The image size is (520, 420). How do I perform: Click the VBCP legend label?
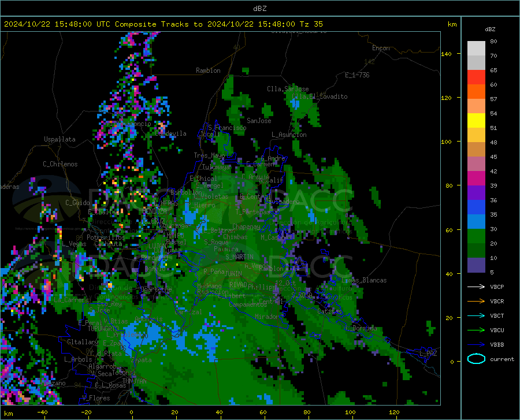click(497, 287)
